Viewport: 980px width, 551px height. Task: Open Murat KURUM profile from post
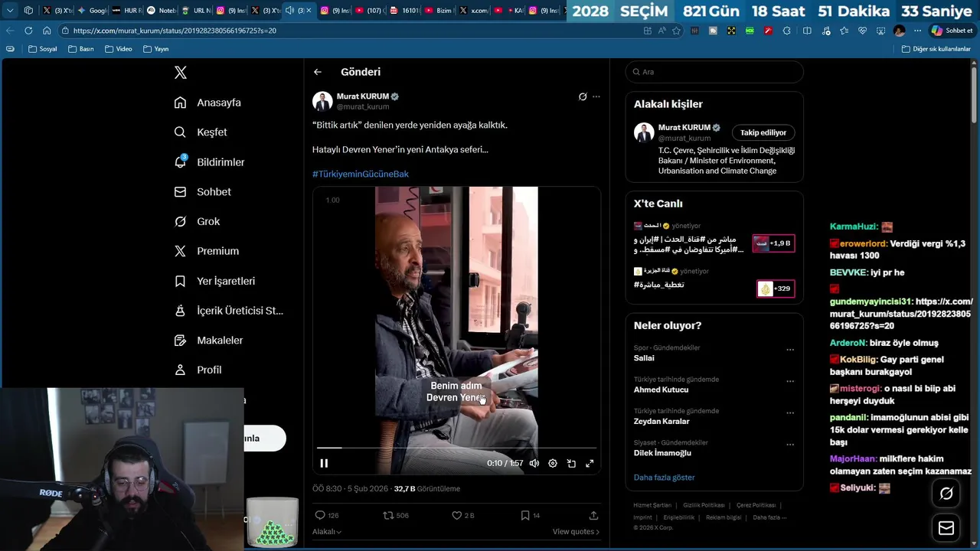[x=364, y=96]
